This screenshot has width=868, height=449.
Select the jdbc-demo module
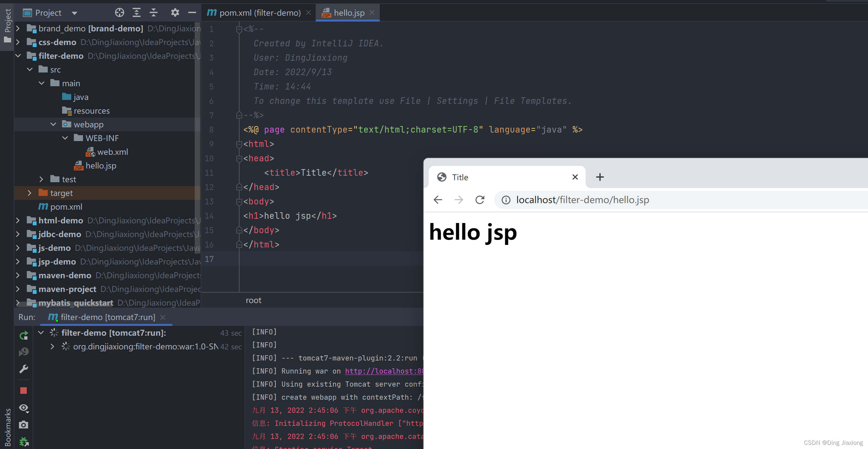59,234
